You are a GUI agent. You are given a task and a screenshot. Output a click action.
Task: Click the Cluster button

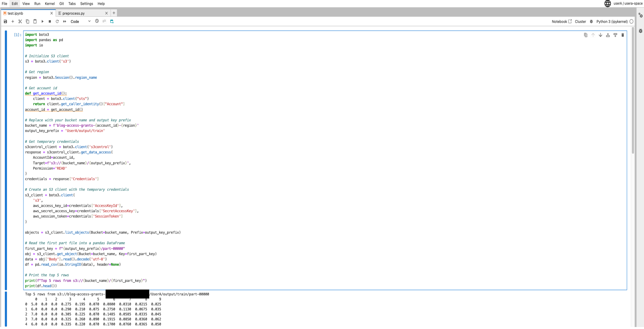(x=580, y=21)
